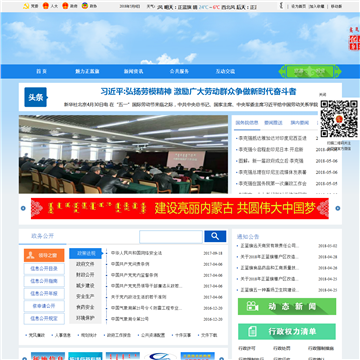The width and height of the screenshot is (360, 360).
Task: Click the 领导之窗 person icon
Action: pyautogui.click(x=31, y=255)
